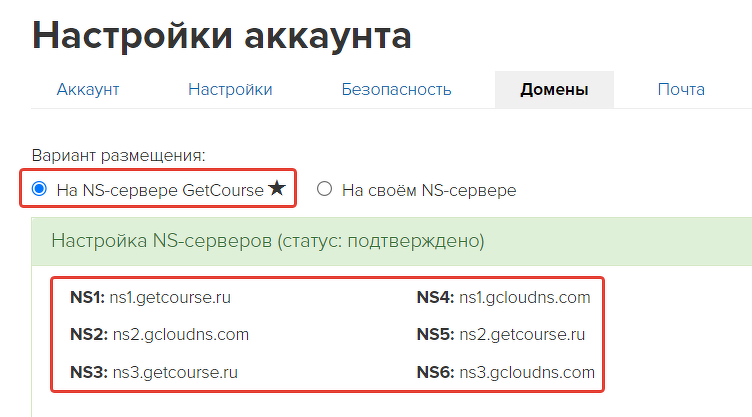Screen dimensions: 752x417
Task: Select the GetCourse NS-server radio button
Action: coord(39,189)
